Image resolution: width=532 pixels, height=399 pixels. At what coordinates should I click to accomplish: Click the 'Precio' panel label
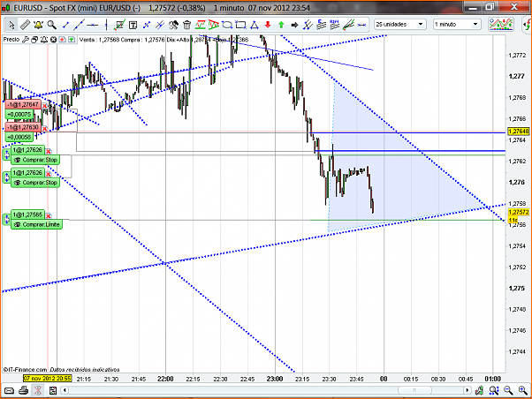click(x=11, y=40)
